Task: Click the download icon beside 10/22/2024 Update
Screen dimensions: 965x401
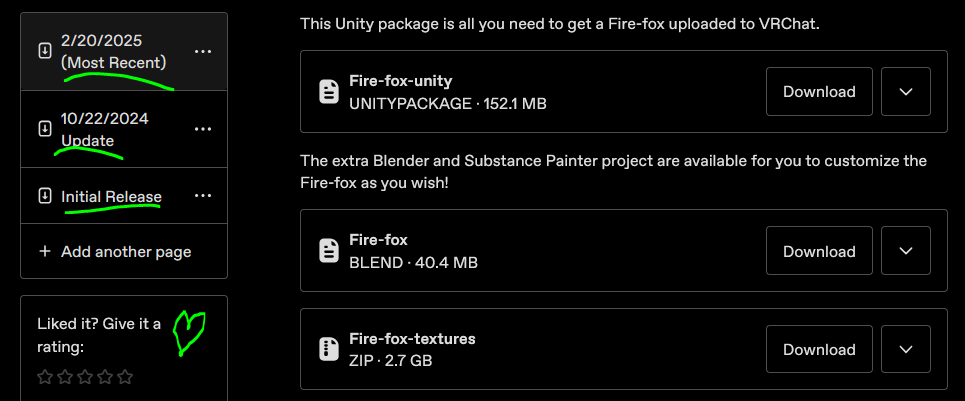Action: click(44, 129)
